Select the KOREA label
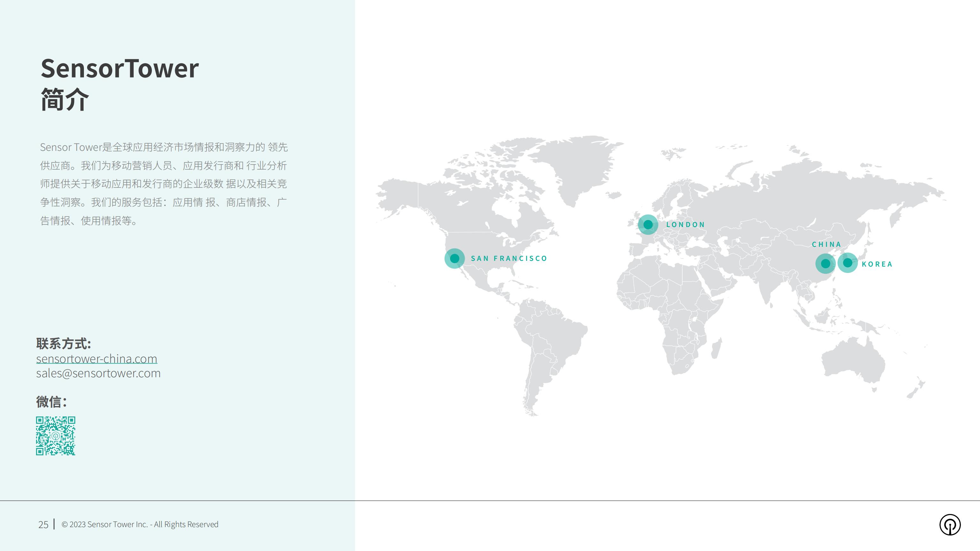980x551 pixels. point(877,264)
